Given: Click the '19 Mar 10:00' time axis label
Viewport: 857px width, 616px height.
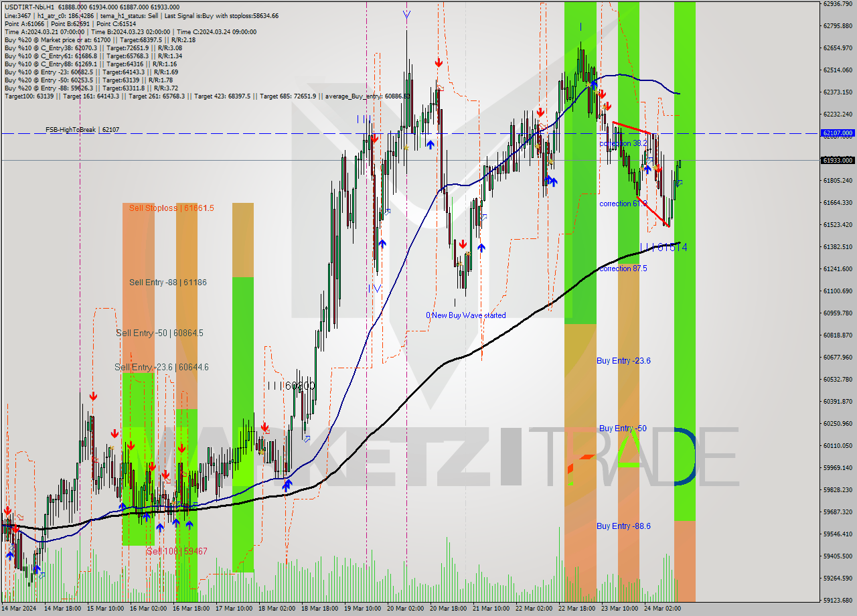Looking at the screenshot, I should pyautogui.click(x=363, y=609).
